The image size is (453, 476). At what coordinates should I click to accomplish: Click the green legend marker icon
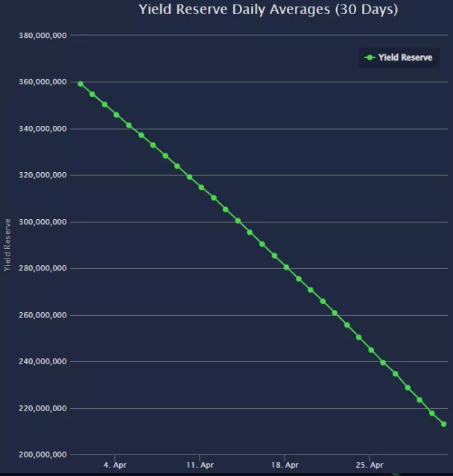pos(370,57)
